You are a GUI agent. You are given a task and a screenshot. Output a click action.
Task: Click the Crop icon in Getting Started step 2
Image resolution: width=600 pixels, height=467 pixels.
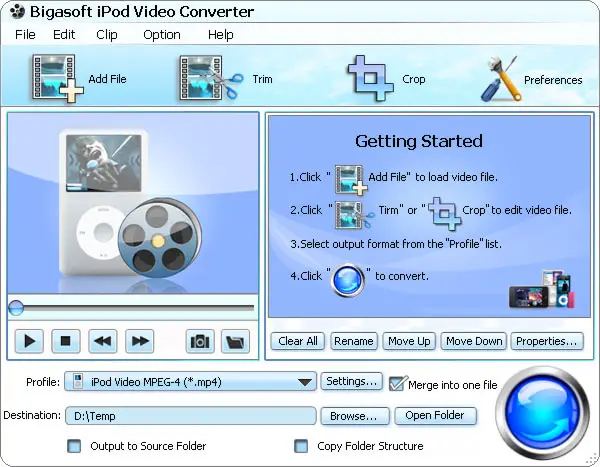(443, 213)
